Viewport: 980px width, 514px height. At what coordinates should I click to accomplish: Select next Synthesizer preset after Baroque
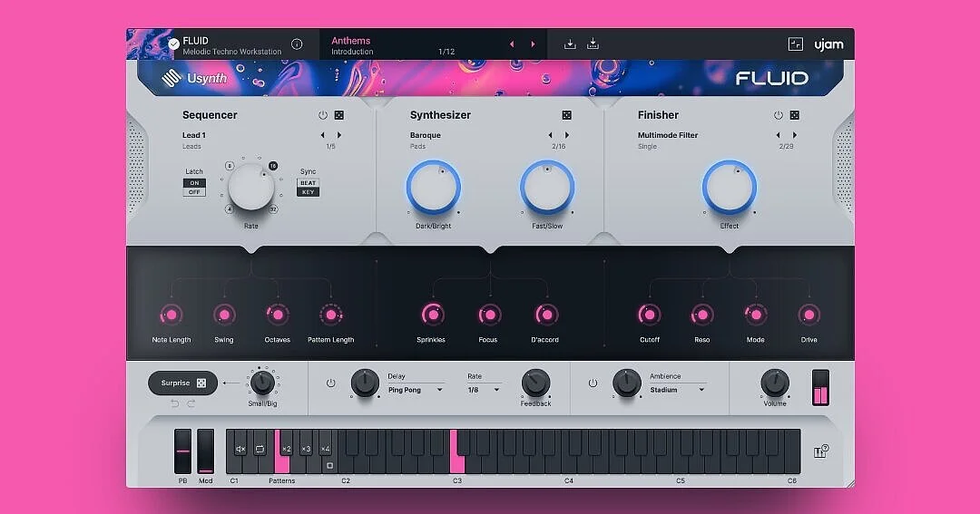click(567, 135)
